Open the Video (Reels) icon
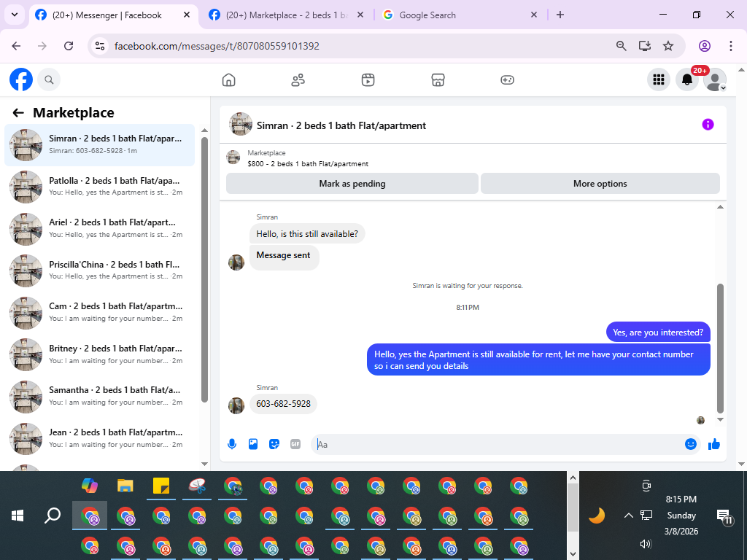The image size is (747, 560). (x=368, y=80)
